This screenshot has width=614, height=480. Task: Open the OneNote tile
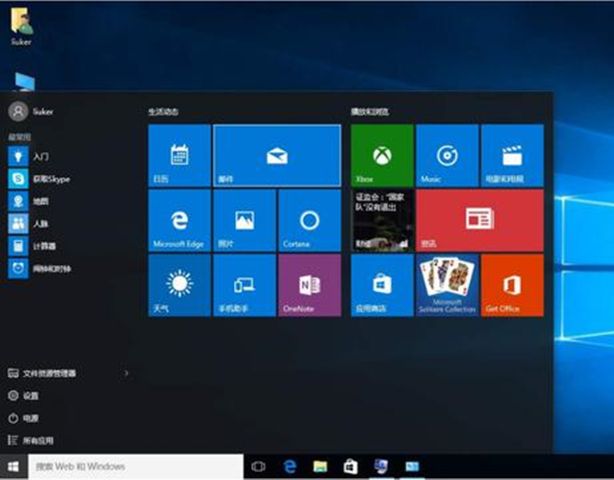point(309,285)
